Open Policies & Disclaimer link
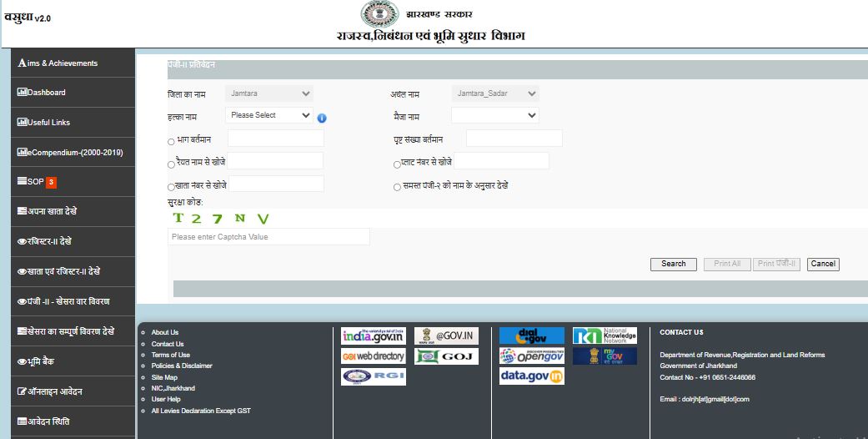Screen dimensions: 868x439 pyautogui.click(x=182, y=366)
